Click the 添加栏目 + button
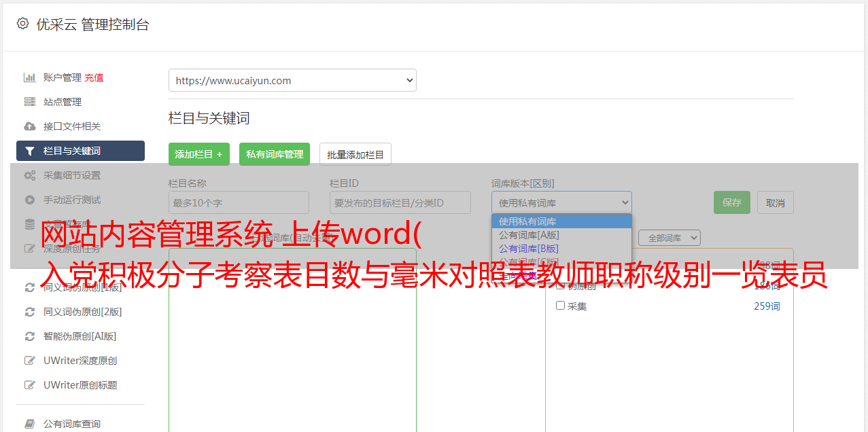 point(199,154)
